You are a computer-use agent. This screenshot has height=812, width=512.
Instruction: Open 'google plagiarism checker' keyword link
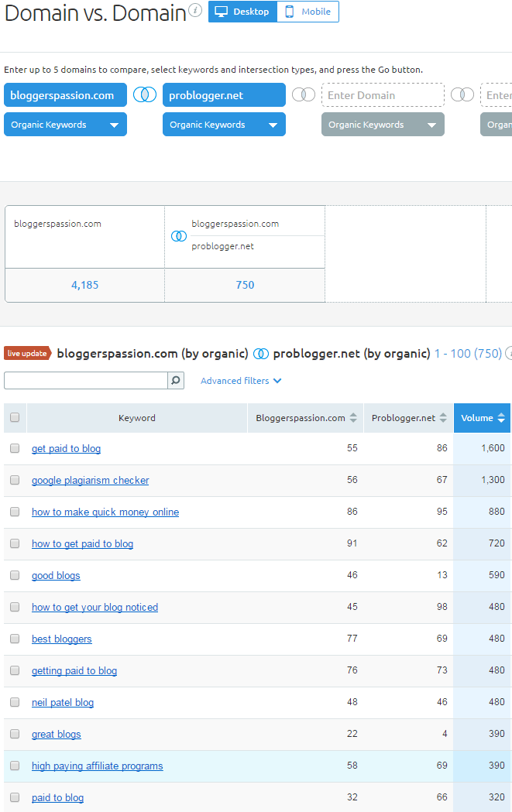pos(90,480)
